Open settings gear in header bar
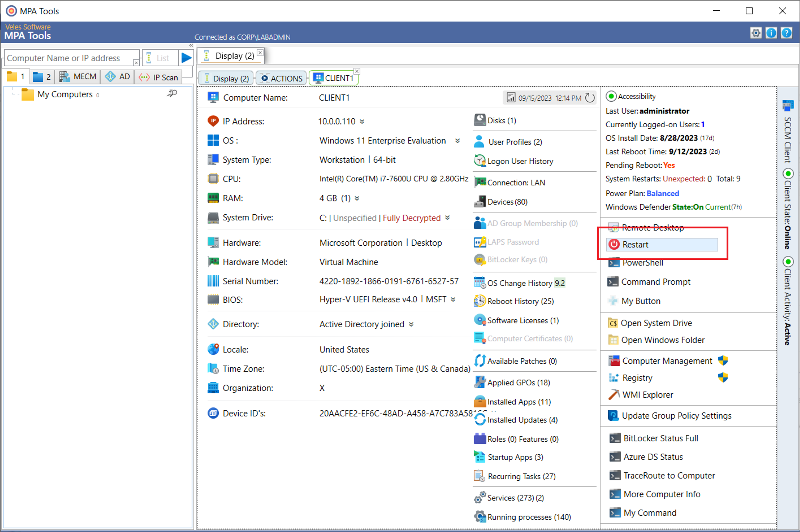This screenshot has width=800, height=532. click(x=756, y=33)
